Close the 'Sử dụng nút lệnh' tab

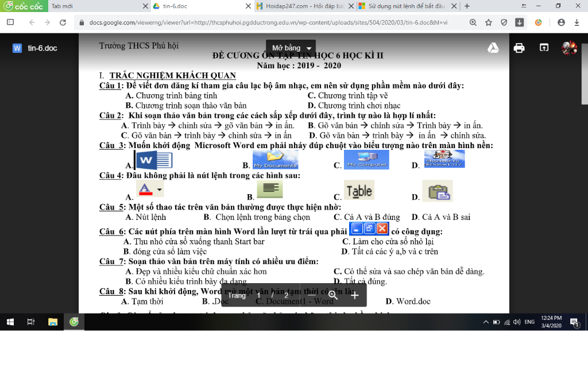click(454, 6)
